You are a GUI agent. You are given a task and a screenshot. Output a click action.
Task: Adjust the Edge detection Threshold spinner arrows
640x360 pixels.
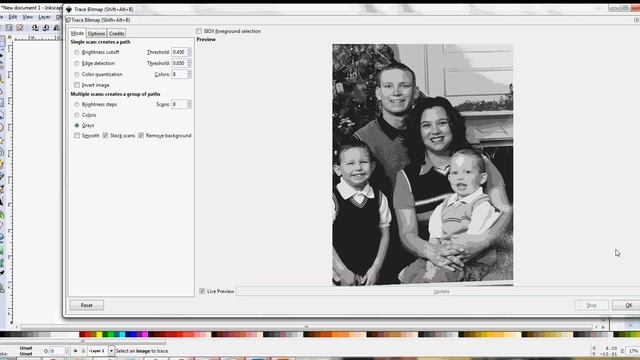pyautogui.click(x=189, y=63)
